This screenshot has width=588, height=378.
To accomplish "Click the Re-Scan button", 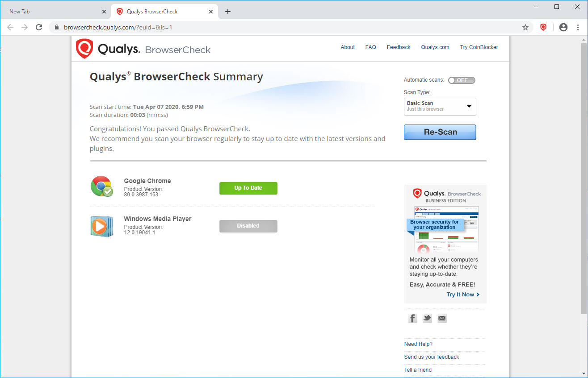I will [440, 132].
